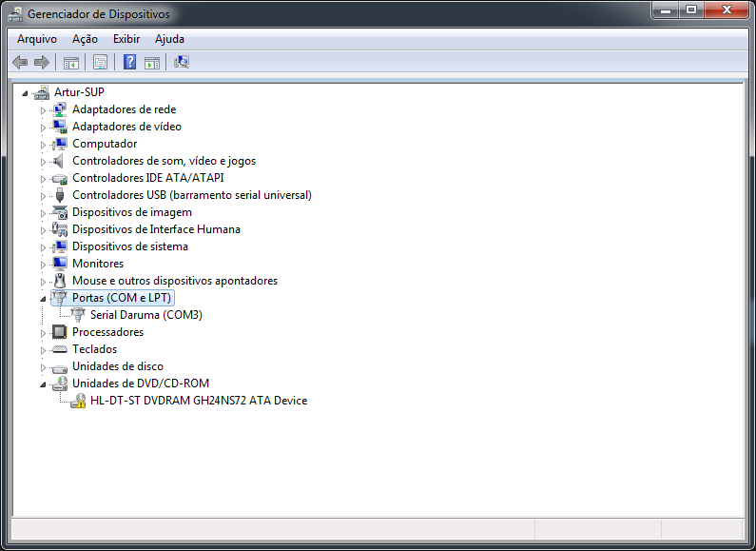Click the Processadores chip icon

coord(60,332)
